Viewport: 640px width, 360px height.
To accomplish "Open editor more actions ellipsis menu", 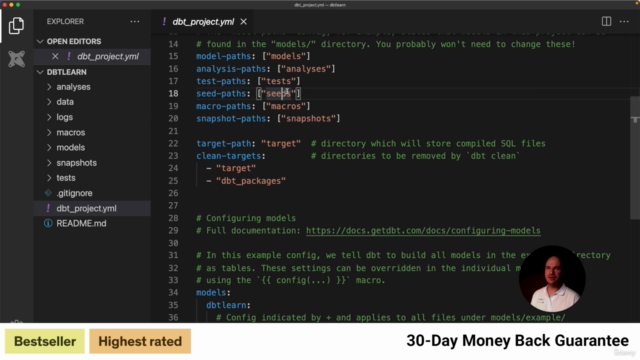I will (624, 21).
